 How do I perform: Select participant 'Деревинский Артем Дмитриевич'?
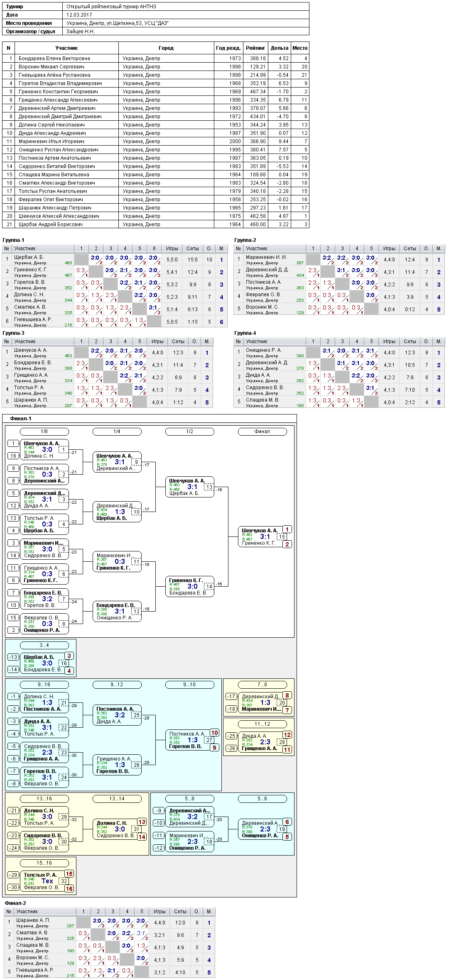(x=57, y=108)
